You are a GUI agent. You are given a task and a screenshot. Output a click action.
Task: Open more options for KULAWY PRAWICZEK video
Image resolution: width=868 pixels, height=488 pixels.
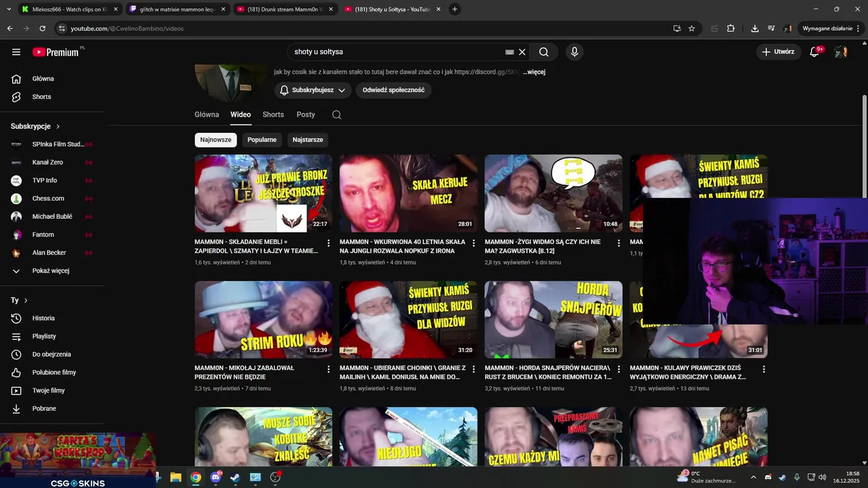point(764,369)
